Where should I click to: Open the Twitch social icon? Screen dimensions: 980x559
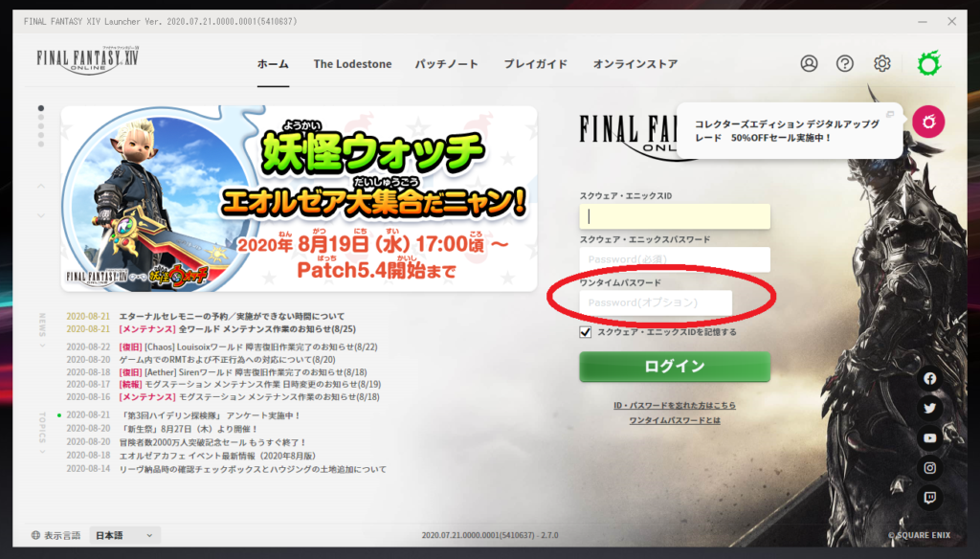(930, 498)
